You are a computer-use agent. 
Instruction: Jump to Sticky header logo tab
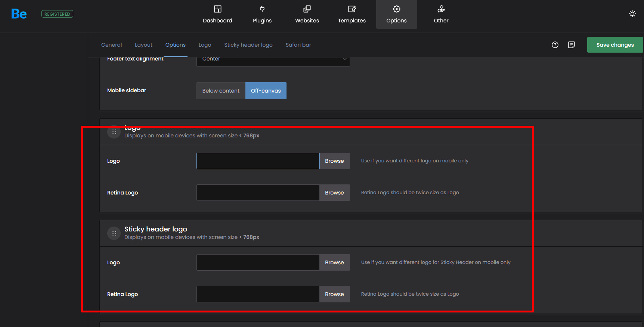pyautogui.click(x=248, y=45)
